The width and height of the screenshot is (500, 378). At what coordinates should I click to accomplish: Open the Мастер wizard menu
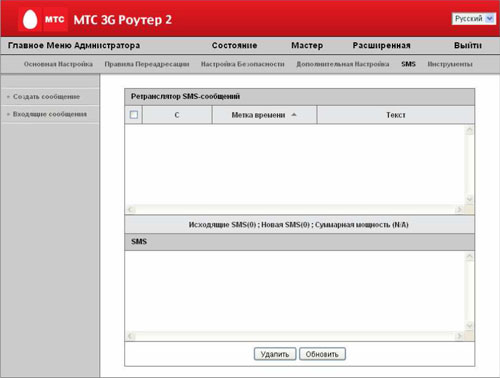tap(307, 46)
